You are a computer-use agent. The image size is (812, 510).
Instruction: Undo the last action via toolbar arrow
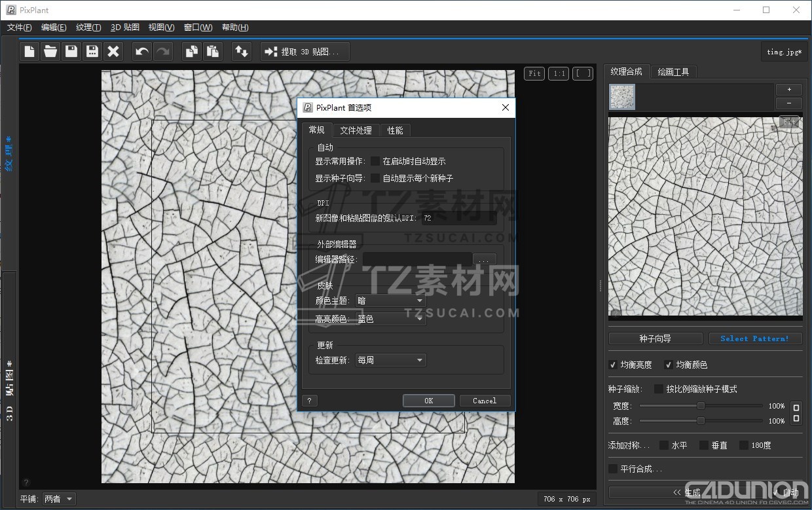point(141,51)
